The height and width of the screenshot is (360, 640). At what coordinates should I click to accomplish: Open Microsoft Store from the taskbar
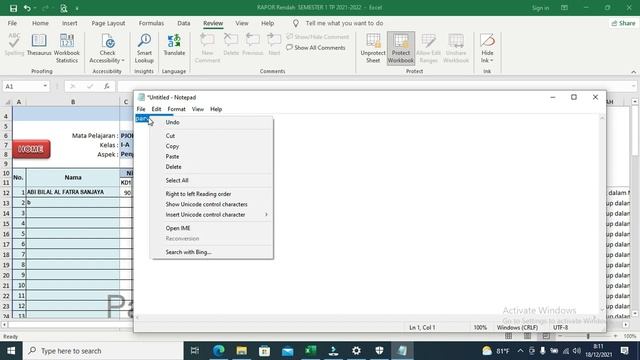(x=264, y=351)
